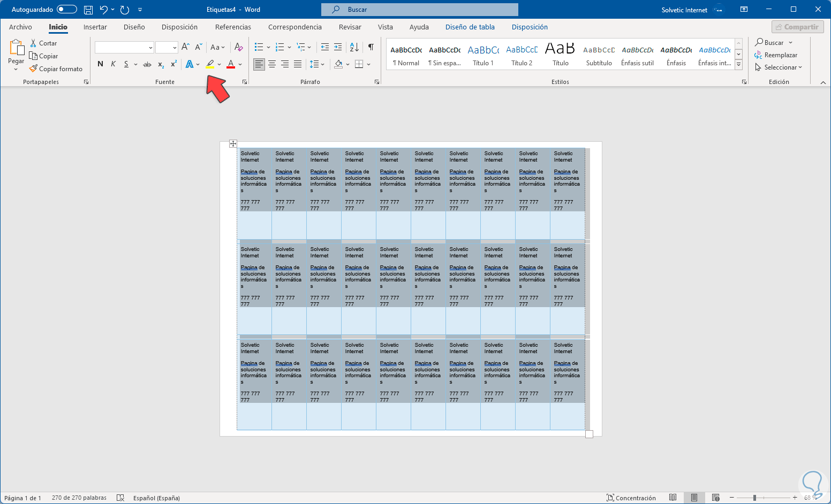
Task: Click the word count status
Action: (79, 498)
